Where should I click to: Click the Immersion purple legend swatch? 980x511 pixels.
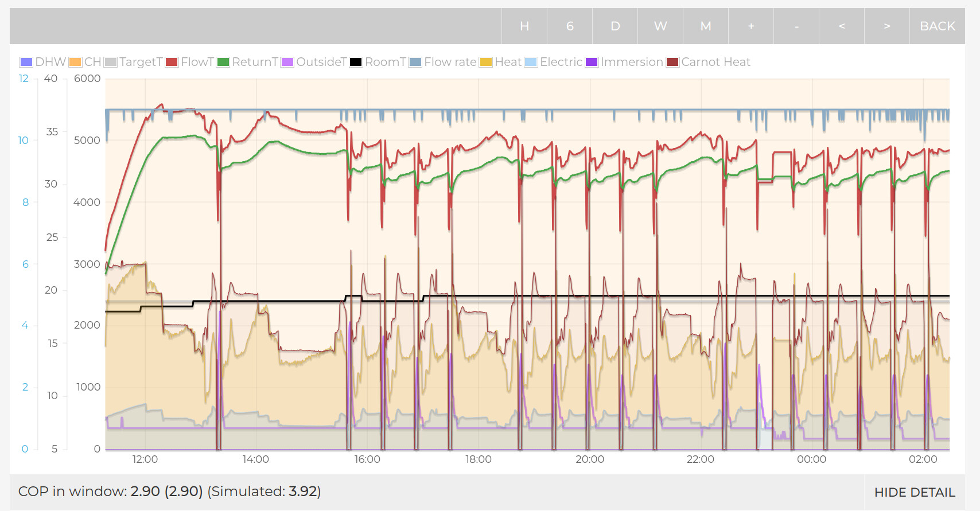pyautogui.click(x=592, y=62)
